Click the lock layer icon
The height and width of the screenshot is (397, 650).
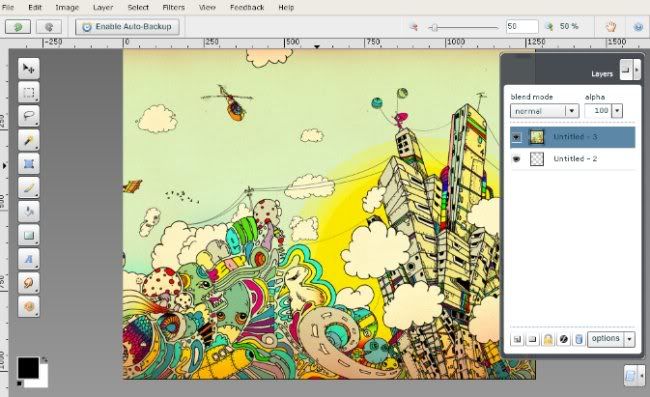548,339
